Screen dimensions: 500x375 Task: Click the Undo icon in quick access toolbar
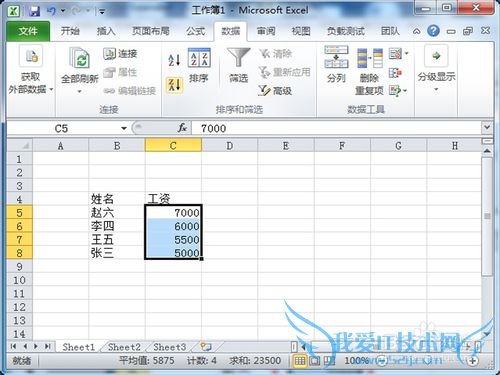click(52, 11)
